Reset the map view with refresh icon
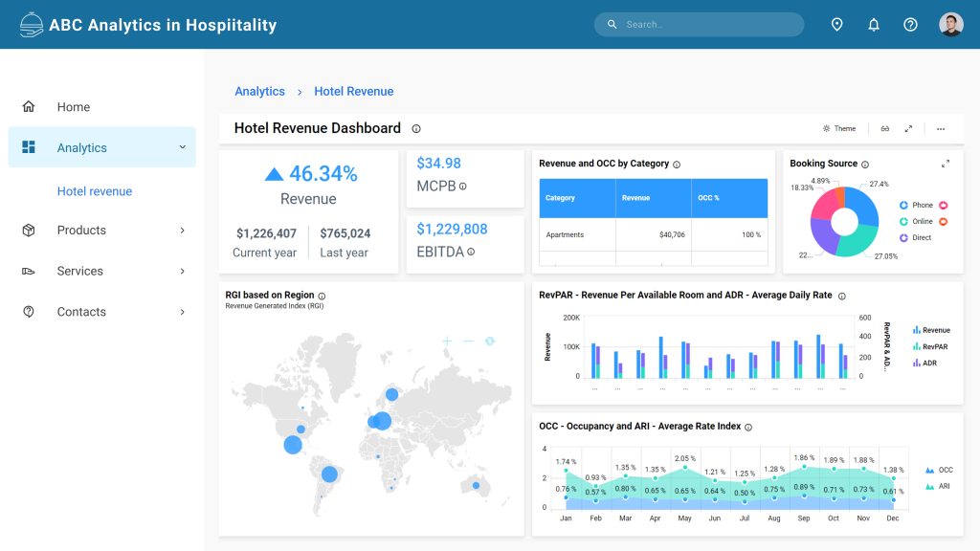The image size is (980, 551). point(490,342)
